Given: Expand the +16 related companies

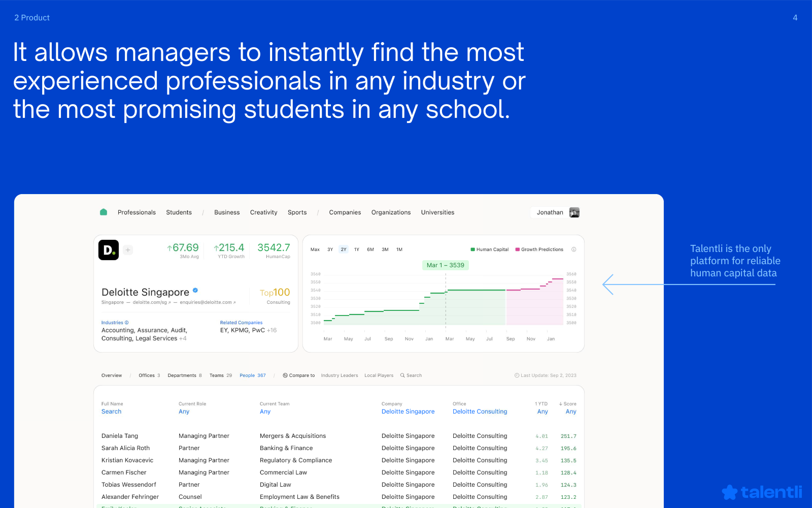Looking at the screenshot, I should coord(272,330).
